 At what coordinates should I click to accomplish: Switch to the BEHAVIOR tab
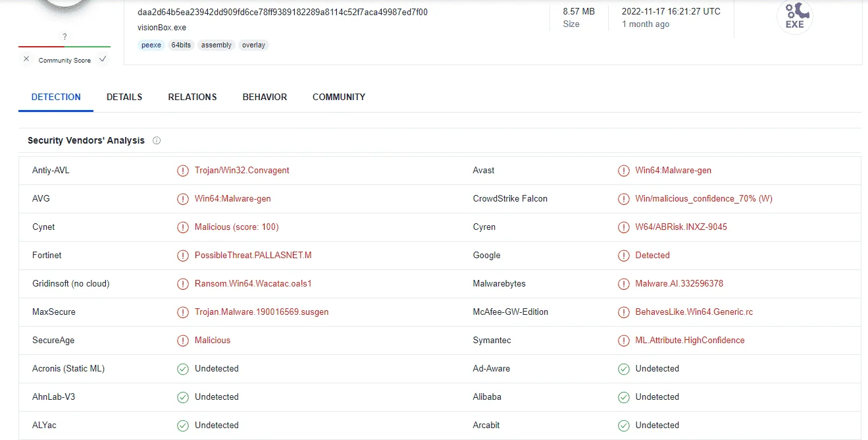click(x=265, y=97)
